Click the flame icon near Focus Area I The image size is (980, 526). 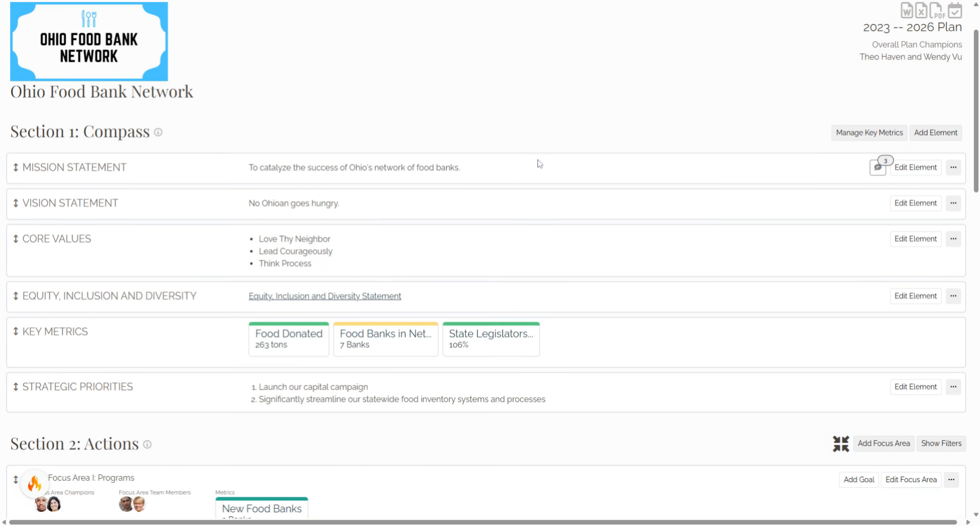click(x=35, y=483)
